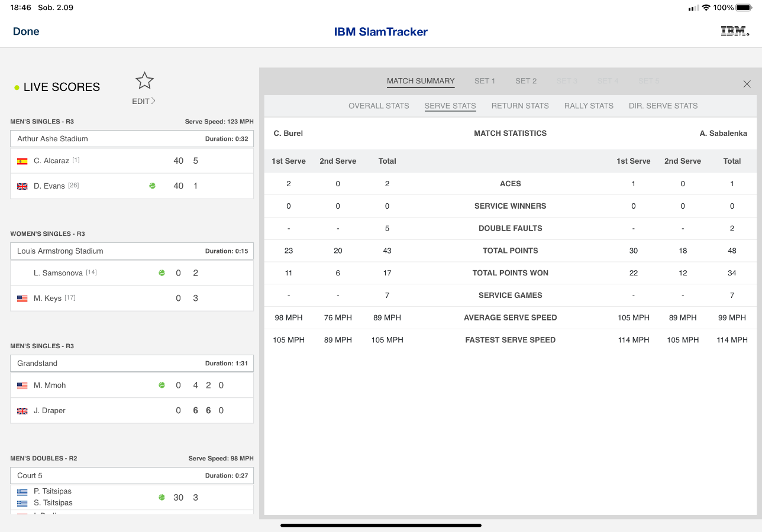Open the DIR. SERVE STATS tab

click(663, 106)
